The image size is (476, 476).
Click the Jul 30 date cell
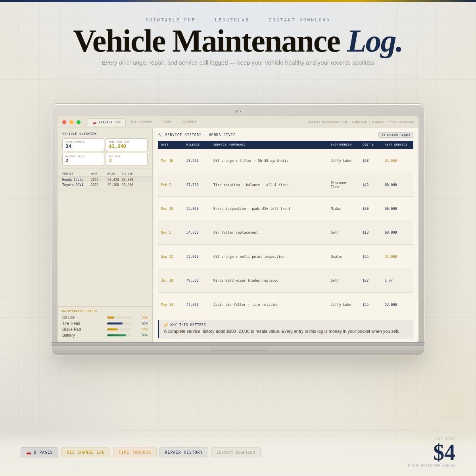tap(167, 280)
